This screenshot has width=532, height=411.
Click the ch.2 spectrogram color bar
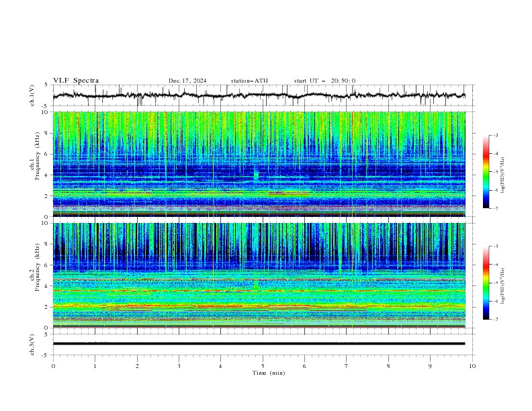(486, 283)
